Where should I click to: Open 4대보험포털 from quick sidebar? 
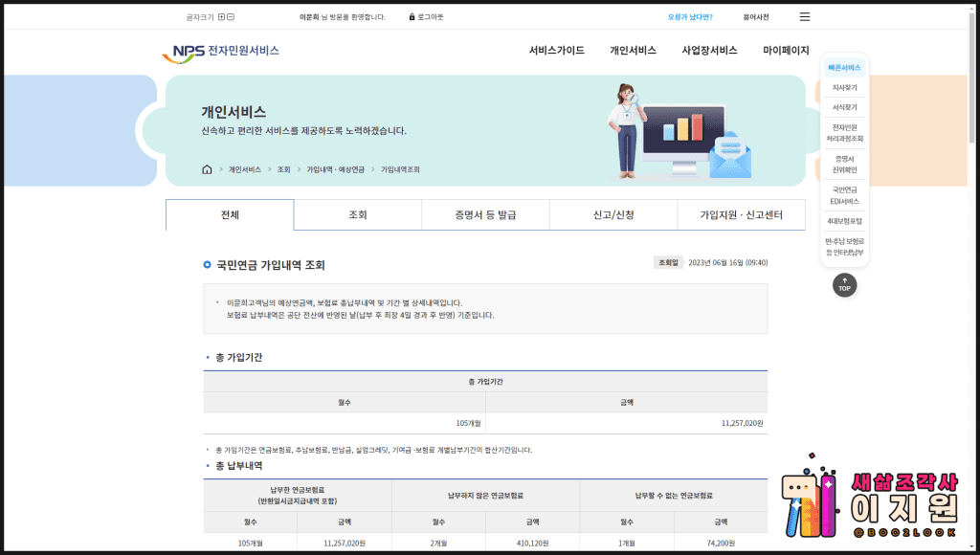pyautogui.click(x=844, y=221)
